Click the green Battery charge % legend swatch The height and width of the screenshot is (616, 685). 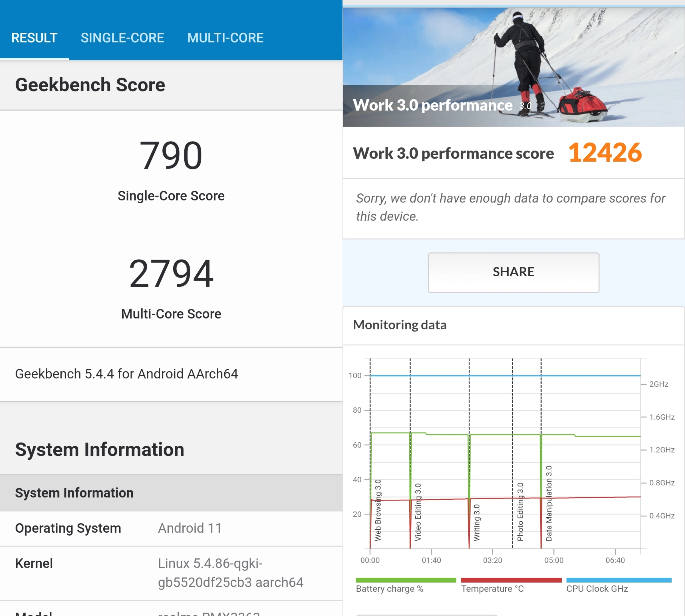pyautogui.click(x=406, y=580)
